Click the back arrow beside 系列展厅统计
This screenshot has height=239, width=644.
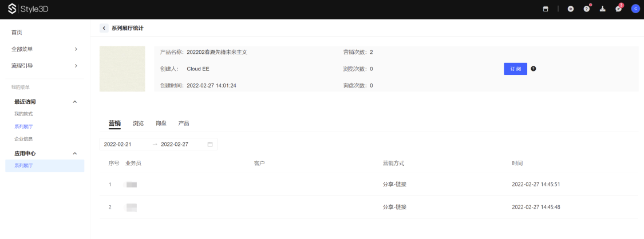pos(104,28)
